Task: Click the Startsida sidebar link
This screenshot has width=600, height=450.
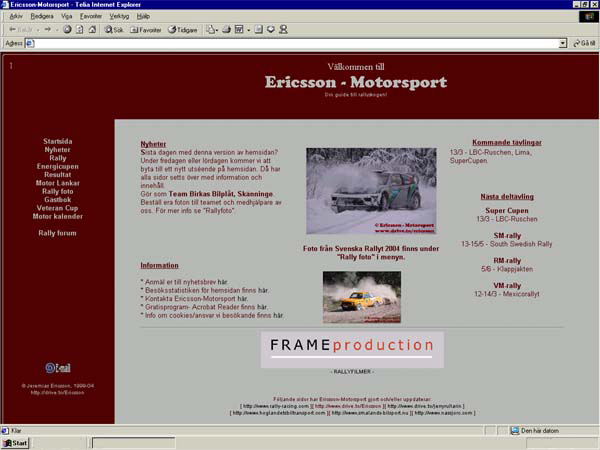Action: pyautogui.click(x=57, y=141)
